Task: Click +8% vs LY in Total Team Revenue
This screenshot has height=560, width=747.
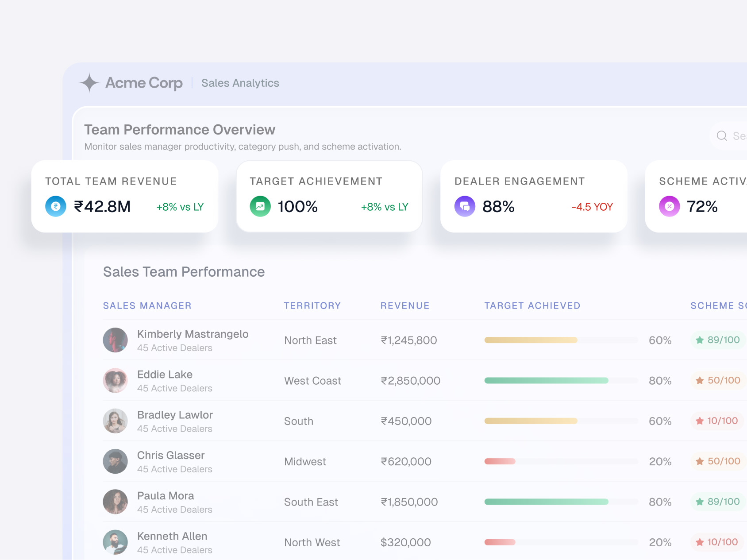Action: (x=180, y=207)
